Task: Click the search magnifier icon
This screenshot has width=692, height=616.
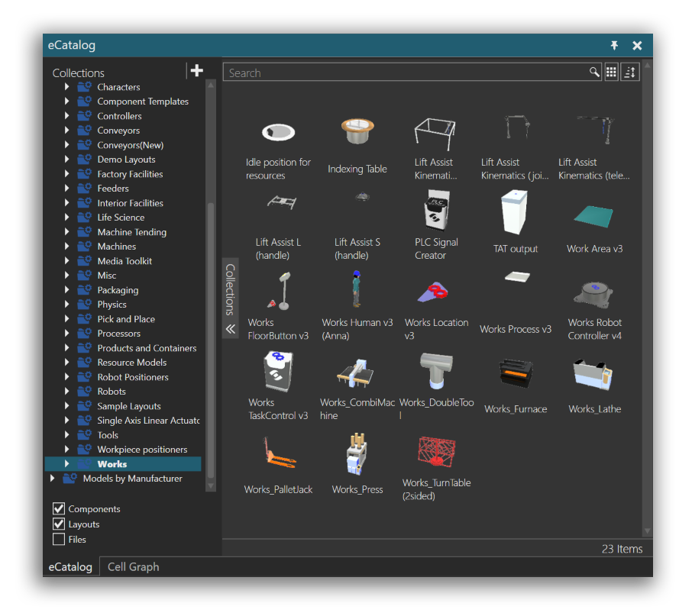Action: [594, 72]
